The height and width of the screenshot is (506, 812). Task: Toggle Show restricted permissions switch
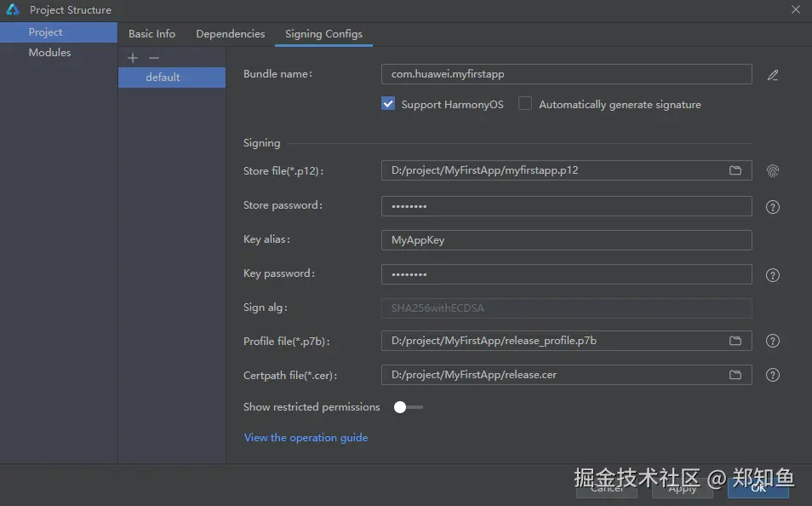408,407
